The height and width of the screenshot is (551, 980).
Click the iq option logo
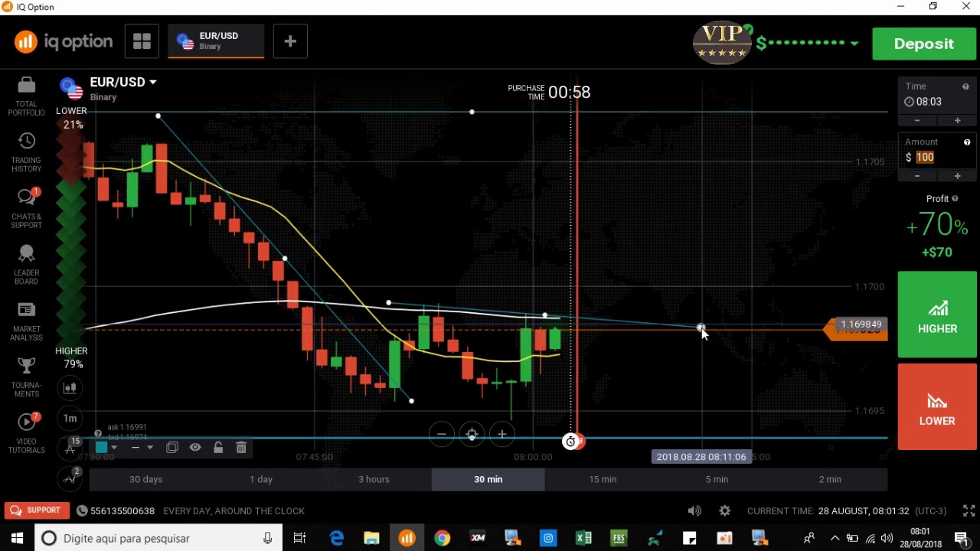63,41
